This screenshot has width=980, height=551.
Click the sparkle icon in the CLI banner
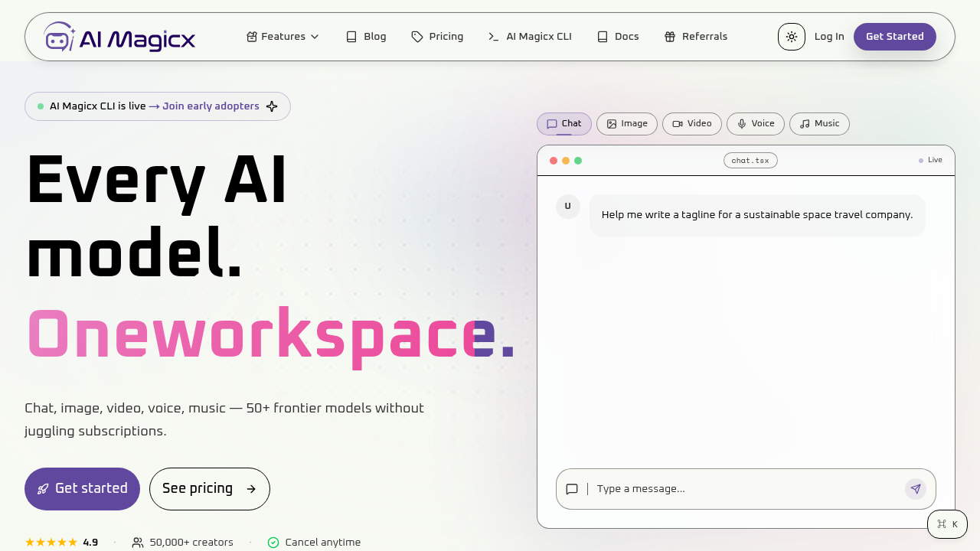(272, 106)
